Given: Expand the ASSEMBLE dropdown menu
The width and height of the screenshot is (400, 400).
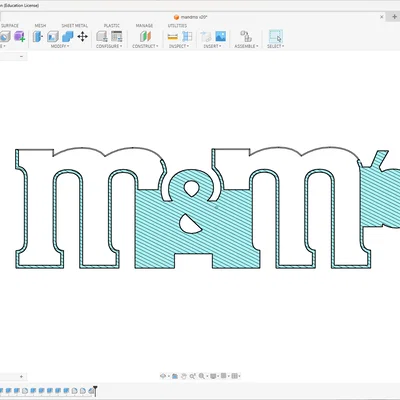Looking at the screenshot, I should pyautogui.click(x=246, y=46).
